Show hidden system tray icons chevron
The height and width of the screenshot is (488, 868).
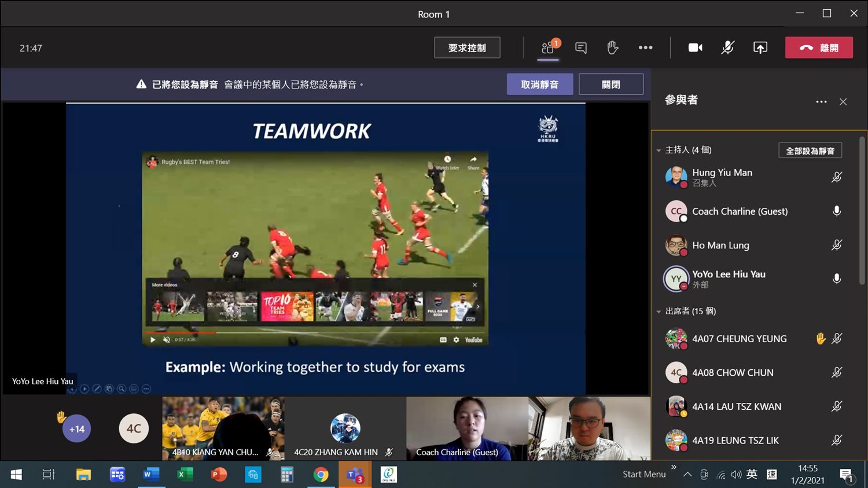687,475
